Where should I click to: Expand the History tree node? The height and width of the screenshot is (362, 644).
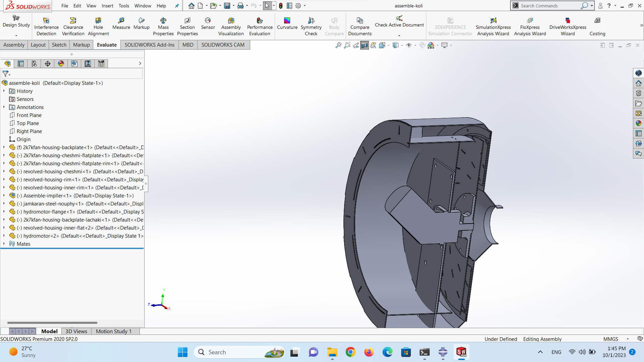(4, 91)
